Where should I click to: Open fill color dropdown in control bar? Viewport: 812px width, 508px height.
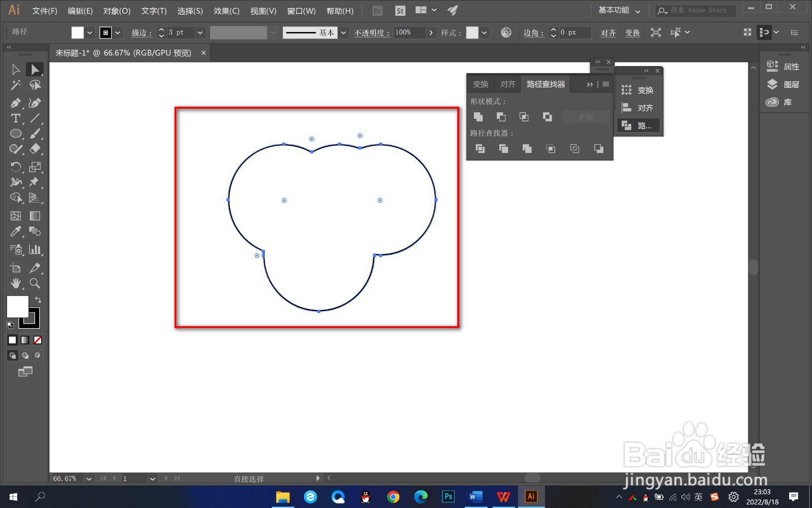point(90,33)
